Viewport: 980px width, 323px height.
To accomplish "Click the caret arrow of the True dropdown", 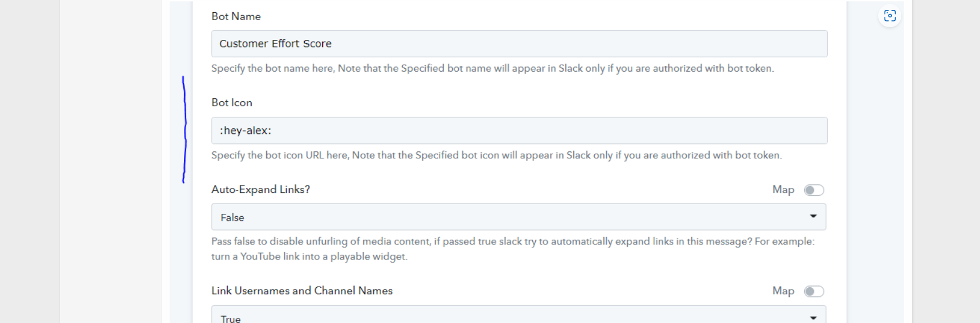I will [x=813, y=317].
